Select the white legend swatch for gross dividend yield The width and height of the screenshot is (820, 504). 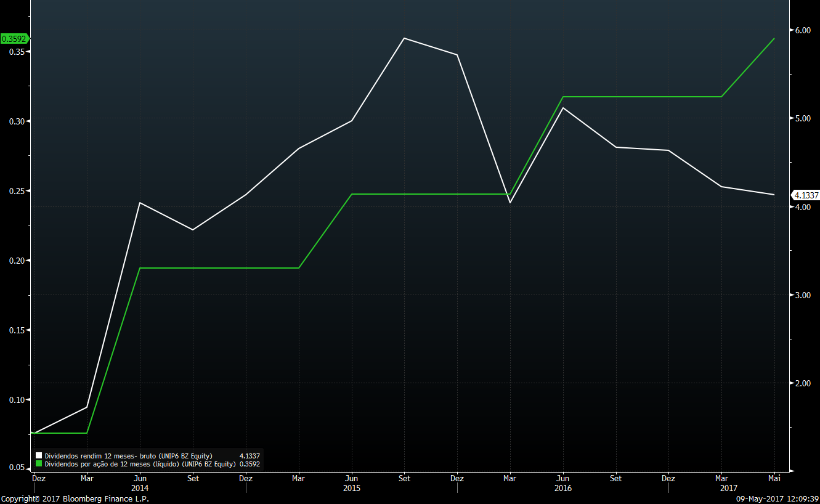coord(39,456)
